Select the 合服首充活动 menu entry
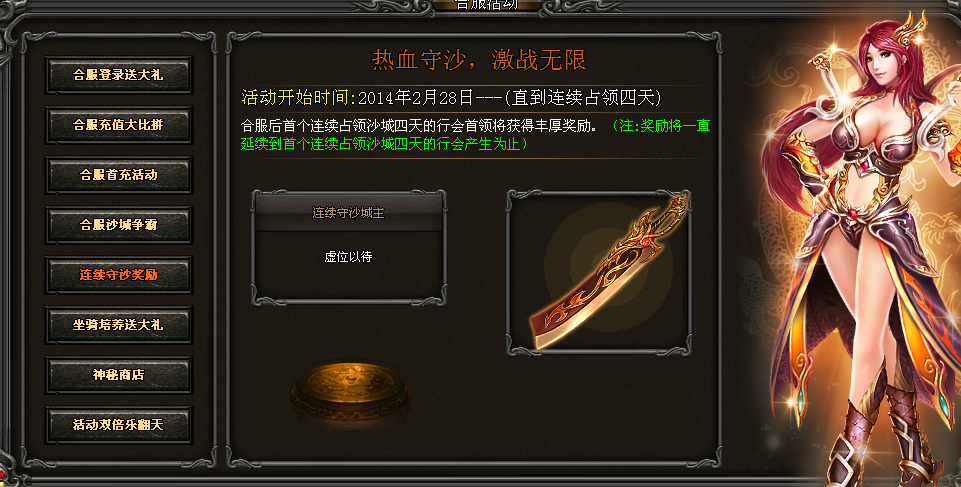961x487 pixels. coord(118,175)
